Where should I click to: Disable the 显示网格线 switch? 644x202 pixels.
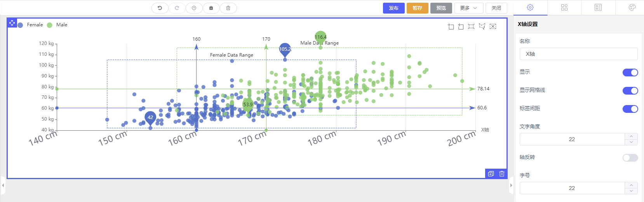(x=630, y=91)
